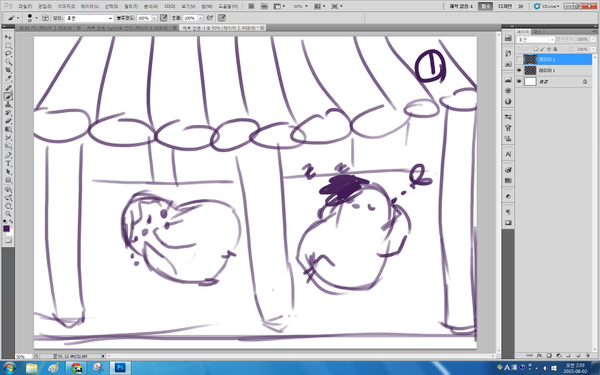The height and width of the screenshot is (375, 600).
Task: Select the Eyedropper tool
Action: [x=8, y=79]
